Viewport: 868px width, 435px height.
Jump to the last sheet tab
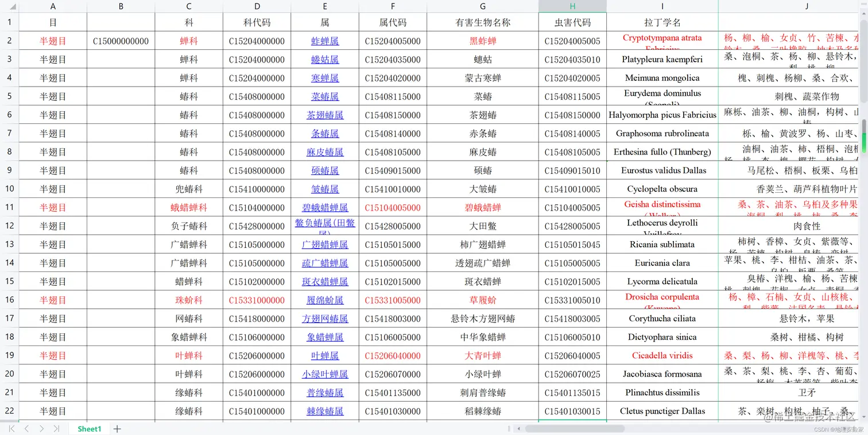(x=57, y=428)
